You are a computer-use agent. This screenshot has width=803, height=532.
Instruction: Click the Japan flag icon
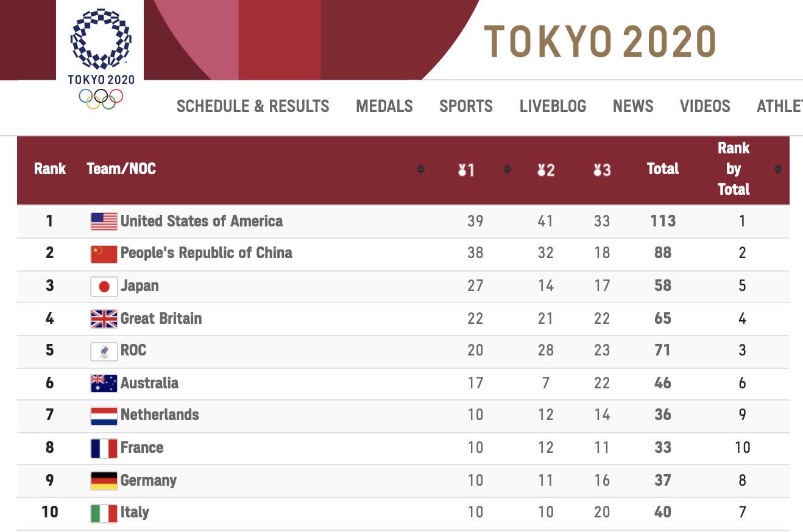tap(104, 286)
